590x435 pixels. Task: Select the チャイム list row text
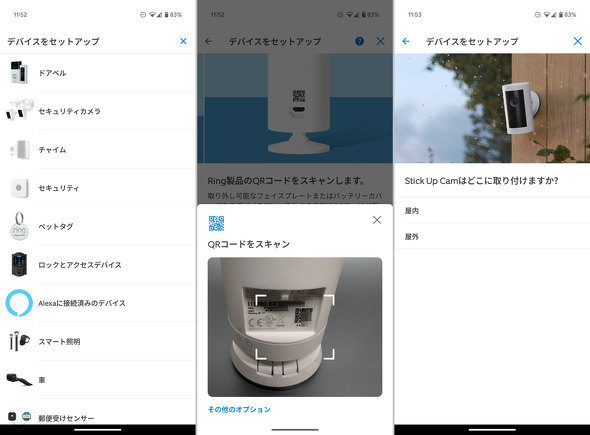52,150
